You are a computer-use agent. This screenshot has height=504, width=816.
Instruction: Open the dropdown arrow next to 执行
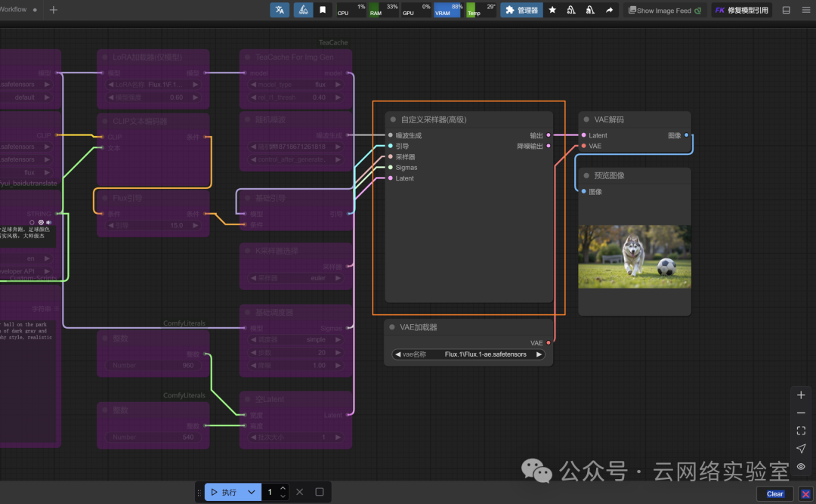[x=252, y=492]
